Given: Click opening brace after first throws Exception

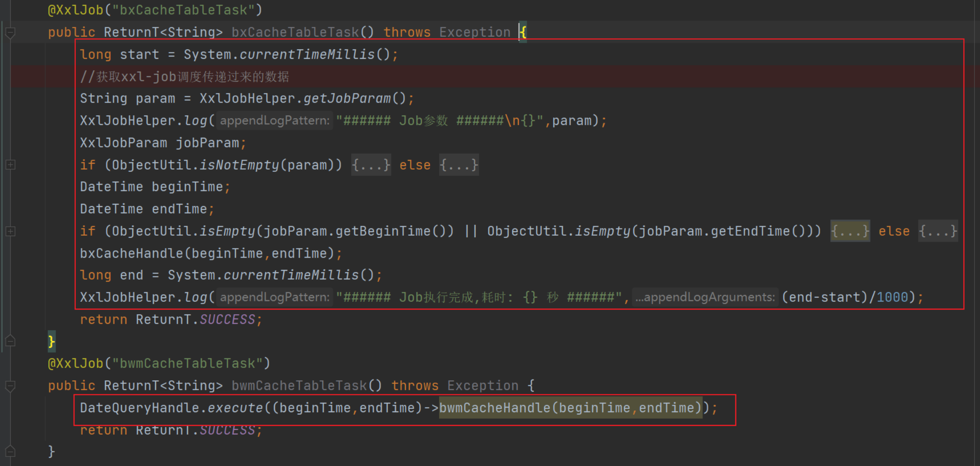Looking at the screenshot, I should click(523, 32).
